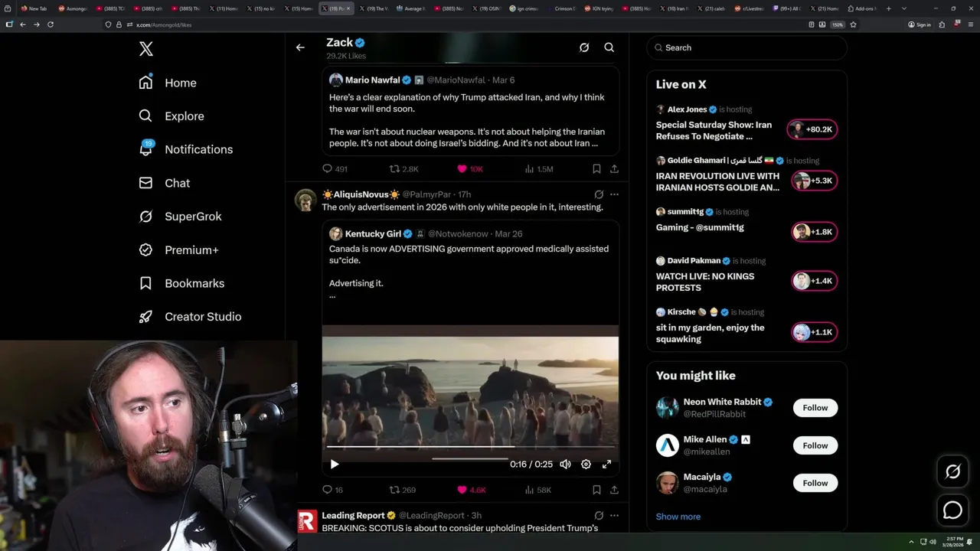Click the X logo in sidebar
The height and width of the screenshot is (551, 980).
146,49
